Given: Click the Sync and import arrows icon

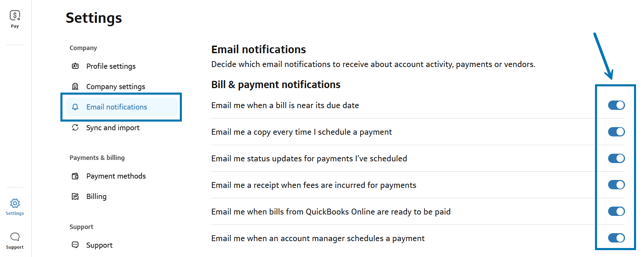Looking at the screenshot, I should [75, 127].
